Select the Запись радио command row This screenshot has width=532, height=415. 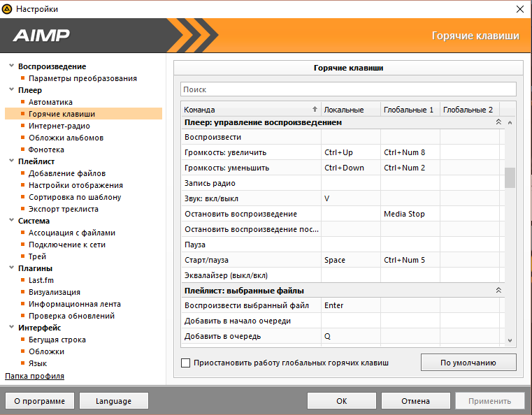coord(343,183)
